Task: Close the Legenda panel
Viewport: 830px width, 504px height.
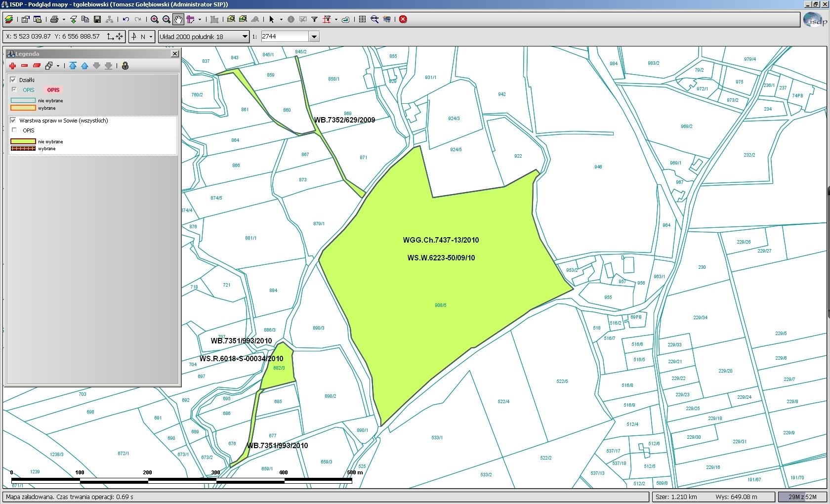Action: point(174,53)
